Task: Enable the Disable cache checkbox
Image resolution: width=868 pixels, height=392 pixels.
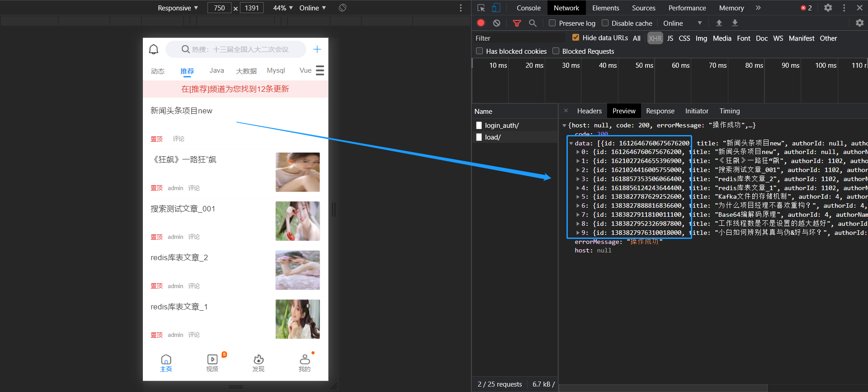Action: (x=605, y=23)
